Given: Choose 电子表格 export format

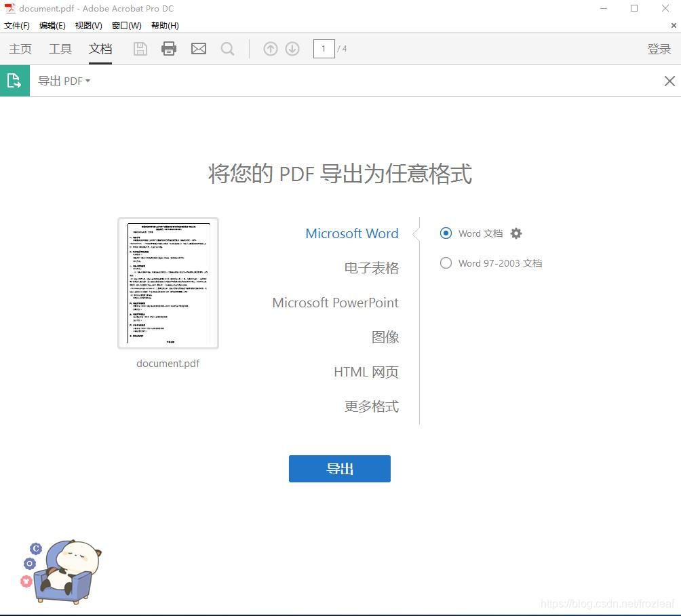Looking at the screenshot, I should coord(371,268).
